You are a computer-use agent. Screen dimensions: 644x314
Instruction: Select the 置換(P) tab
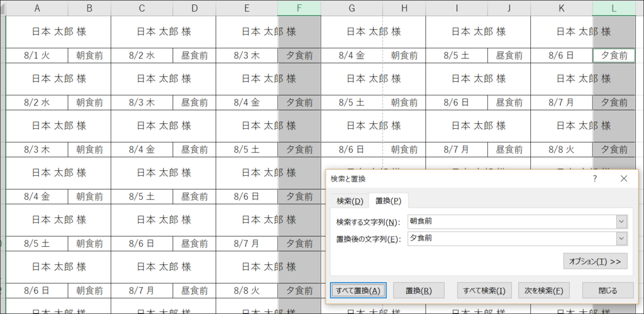(388, 201)
